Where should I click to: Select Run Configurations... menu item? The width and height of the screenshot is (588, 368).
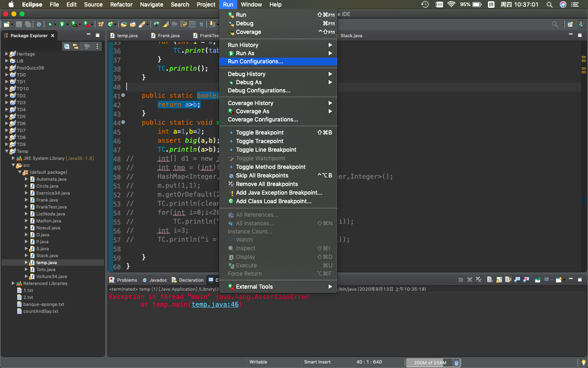click(x=255, y=61)
